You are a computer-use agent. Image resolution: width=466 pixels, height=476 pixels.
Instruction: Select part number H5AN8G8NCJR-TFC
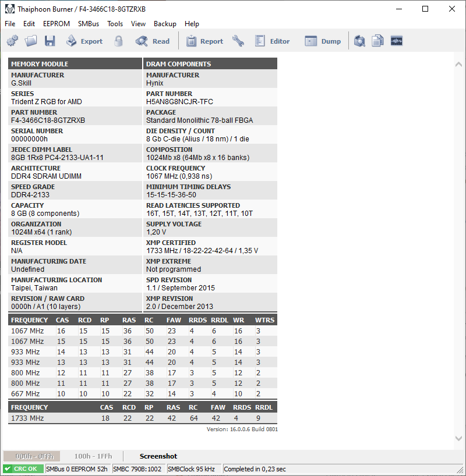[x=179, y=102]
